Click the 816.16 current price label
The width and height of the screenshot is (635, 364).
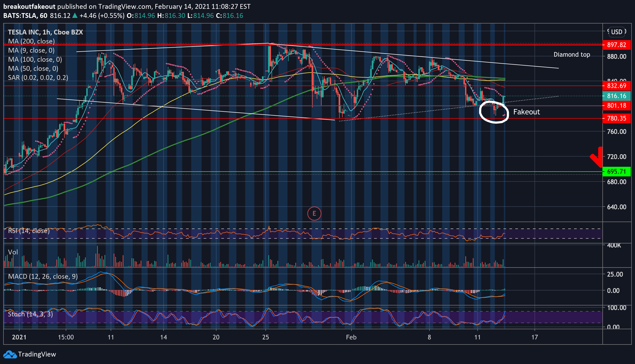click(x=617, y=96)
